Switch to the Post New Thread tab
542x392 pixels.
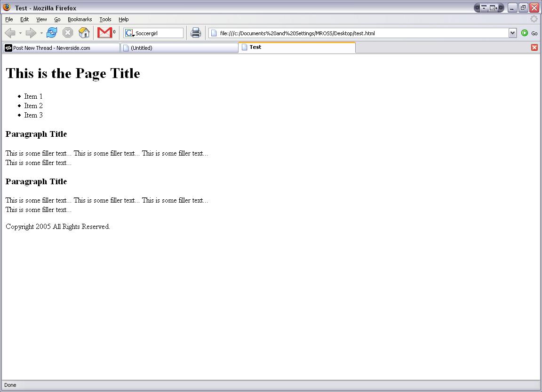[61, 48]
